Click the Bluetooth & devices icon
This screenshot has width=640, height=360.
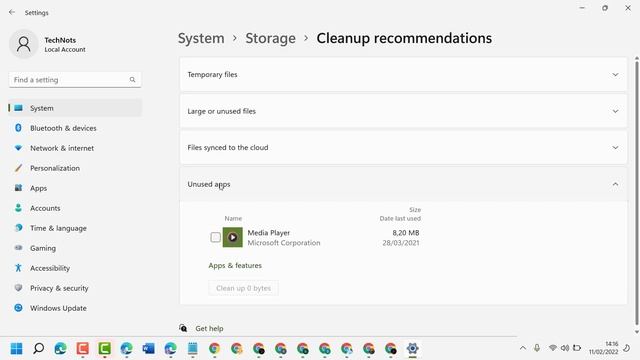click(x=18, y=128)
